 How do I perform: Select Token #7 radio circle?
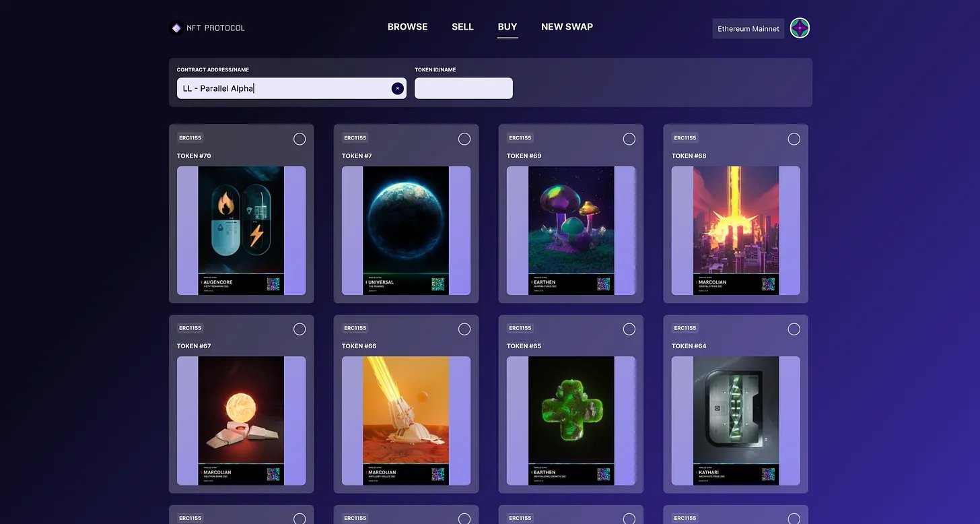(464, 139)
